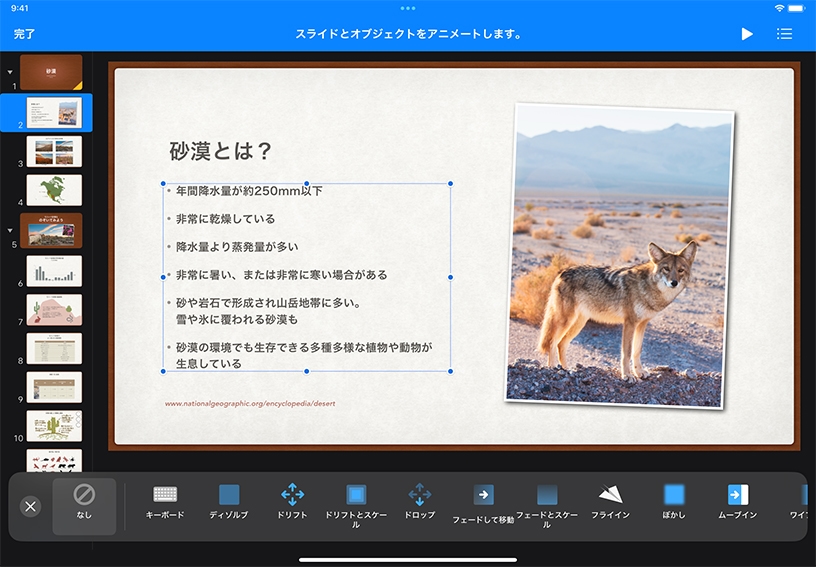Select フェードして移動 effect
The width and height of the screenshot is (816, 567).
tap(483, 504)
